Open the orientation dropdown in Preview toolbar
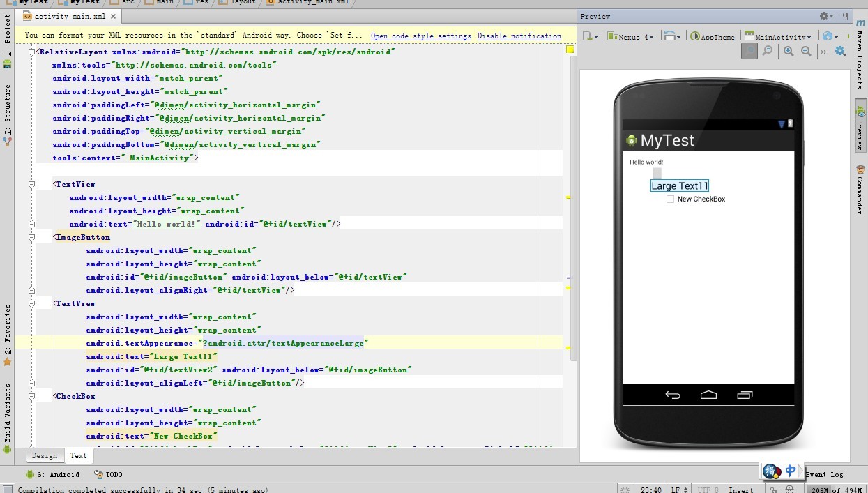Viewport: 868px width, 493px height. (672, 36)
